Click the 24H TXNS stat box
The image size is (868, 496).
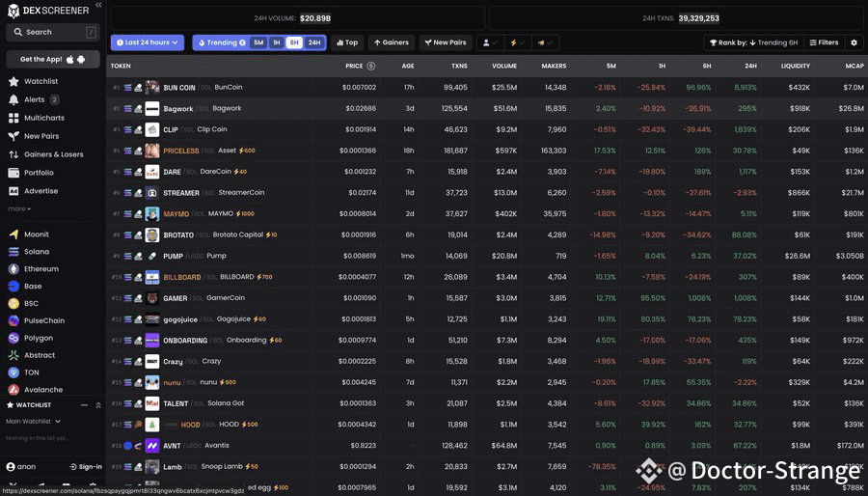(x=676, y=18)
